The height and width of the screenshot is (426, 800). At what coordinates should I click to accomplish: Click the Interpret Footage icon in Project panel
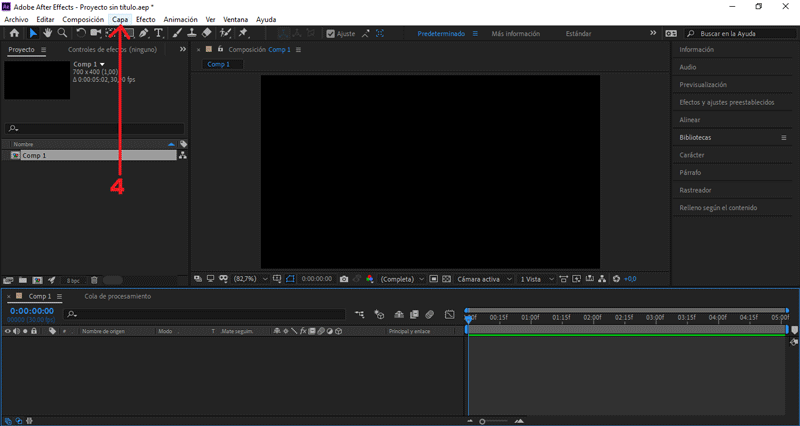(8, 280)
